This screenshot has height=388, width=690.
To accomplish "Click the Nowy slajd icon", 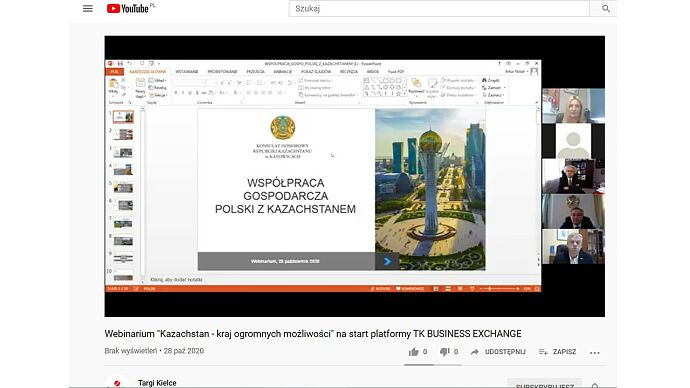I will tap(140, 83).
